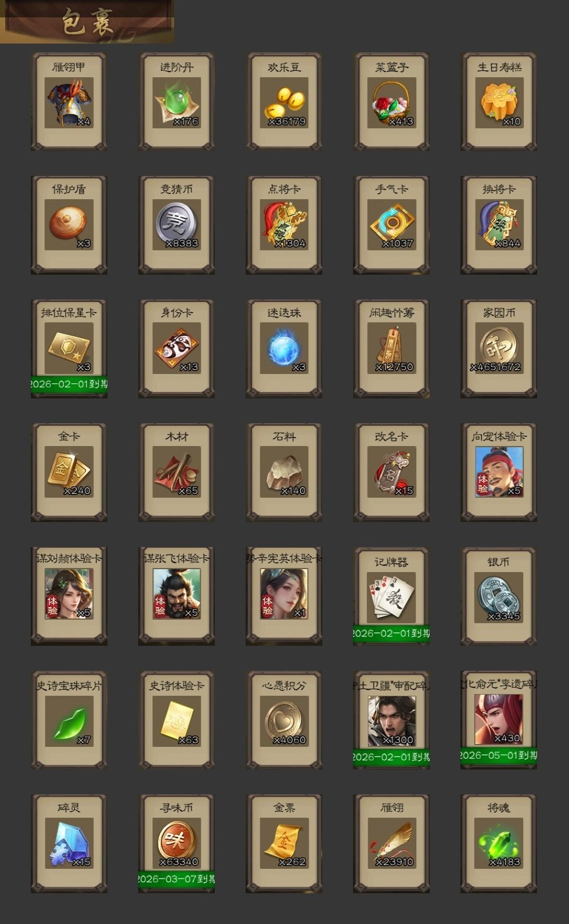Open the 生日寿糕 birthday cake item

(x=499, y=102)
